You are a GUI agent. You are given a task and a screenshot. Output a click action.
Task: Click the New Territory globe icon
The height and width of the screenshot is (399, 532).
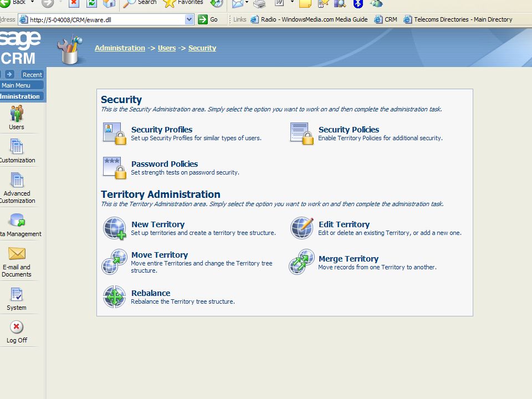[115, 228]
